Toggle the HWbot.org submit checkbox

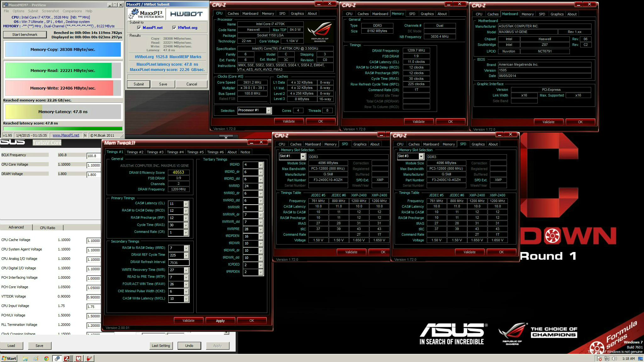[174, 28]
